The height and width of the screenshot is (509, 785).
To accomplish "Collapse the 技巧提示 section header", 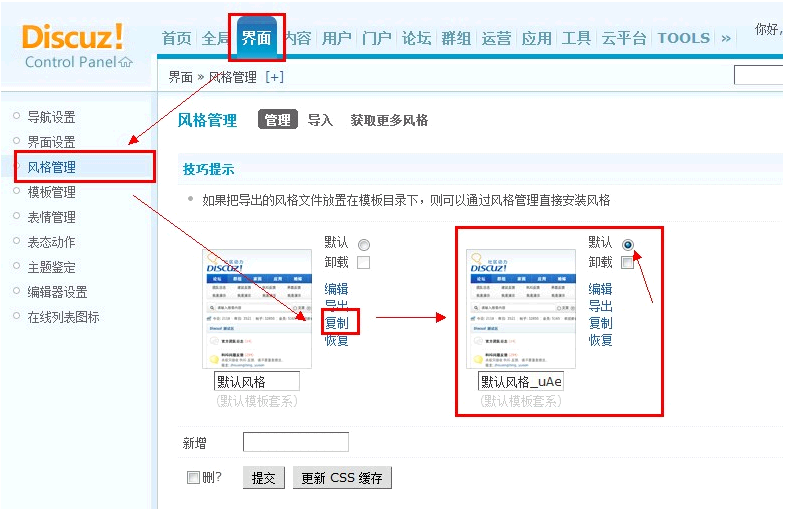I will 208,169.
